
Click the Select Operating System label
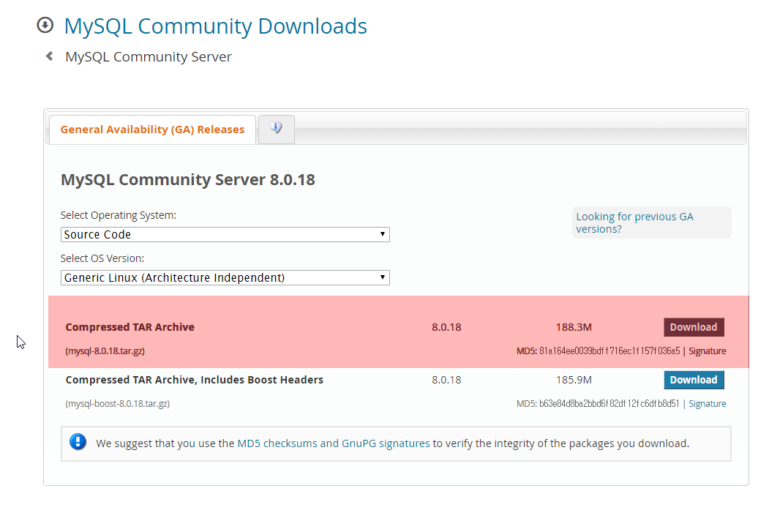coord(119,215)
